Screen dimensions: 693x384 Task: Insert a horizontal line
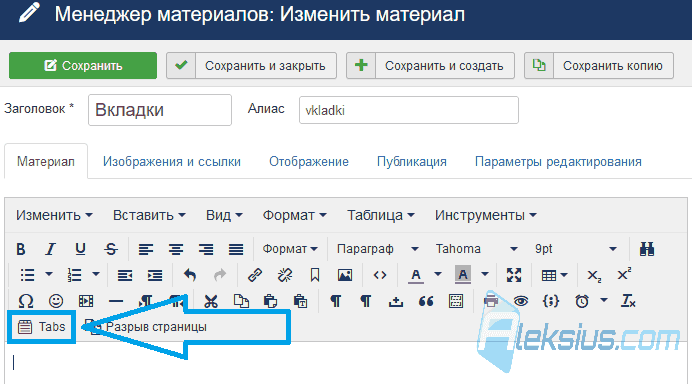point(116,301)
